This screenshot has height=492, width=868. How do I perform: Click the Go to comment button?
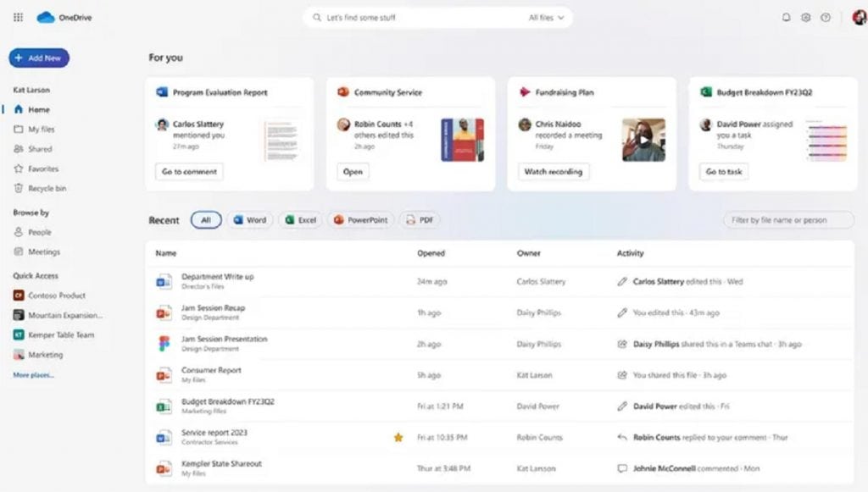pos(189,172)
